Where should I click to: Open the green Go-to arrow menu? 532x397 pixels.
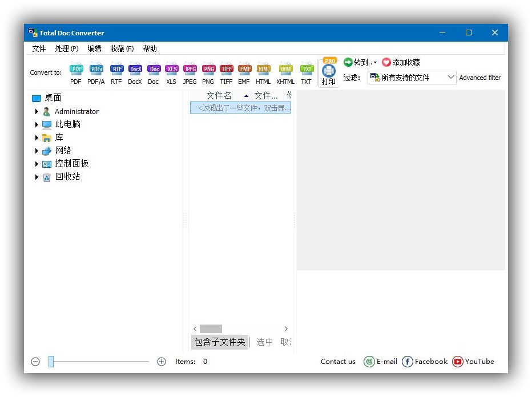(360, 62)
